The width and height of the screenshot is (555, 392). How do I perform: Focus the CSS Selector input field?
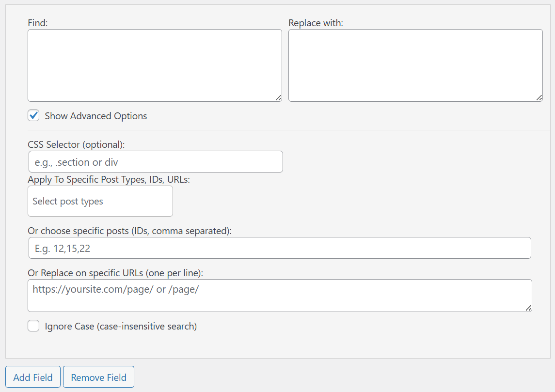[x=156, y=162]
